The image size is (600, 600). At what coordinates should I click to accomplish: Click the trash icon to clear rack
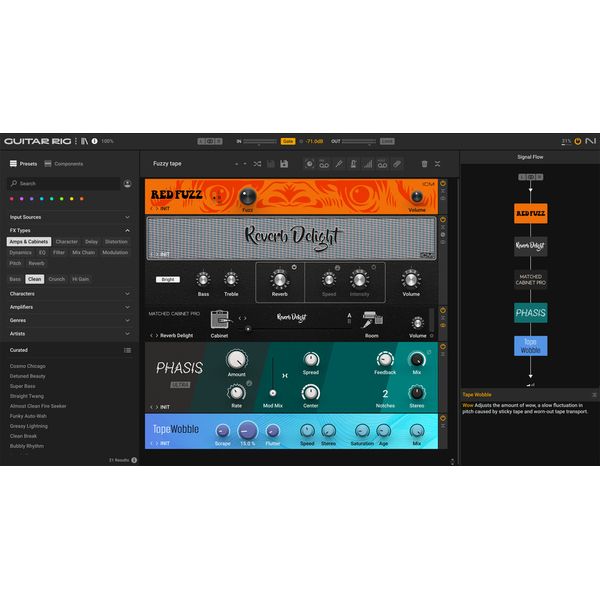coord(424,164)
